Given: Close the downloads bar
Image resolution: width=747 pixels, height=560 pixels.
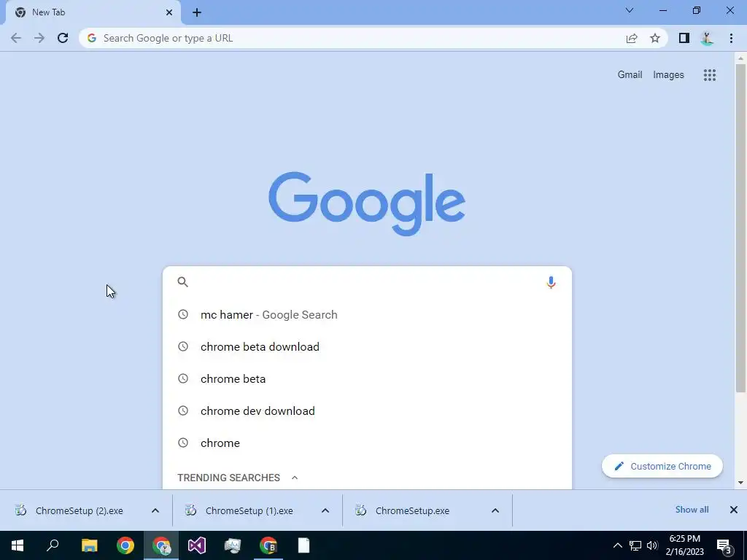Looking at the screenshot, I should click(x=734, y=510).
